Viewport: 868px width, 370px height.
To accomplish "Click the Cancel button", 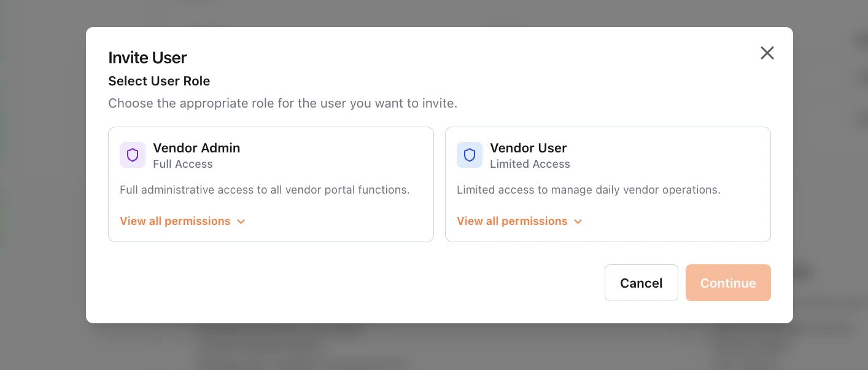I will pyautogui.click(x=641, y=283).
